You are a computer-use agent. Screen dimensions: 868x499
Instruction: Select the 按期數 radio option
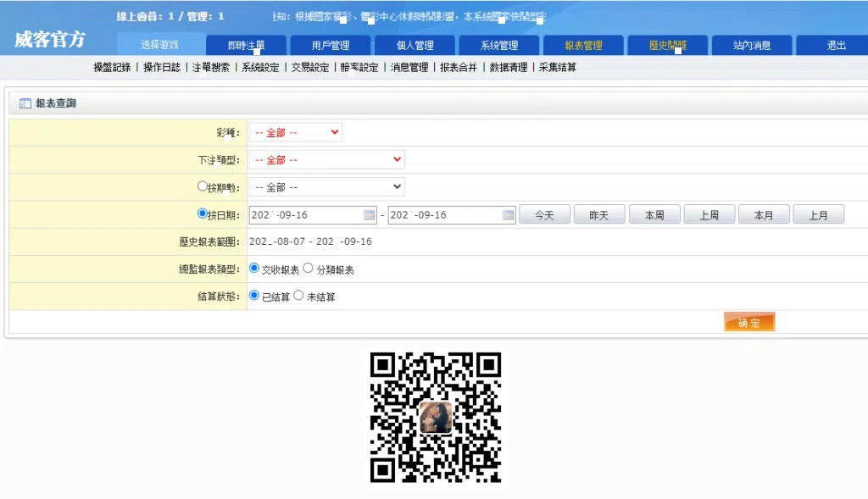coord(202,186)
